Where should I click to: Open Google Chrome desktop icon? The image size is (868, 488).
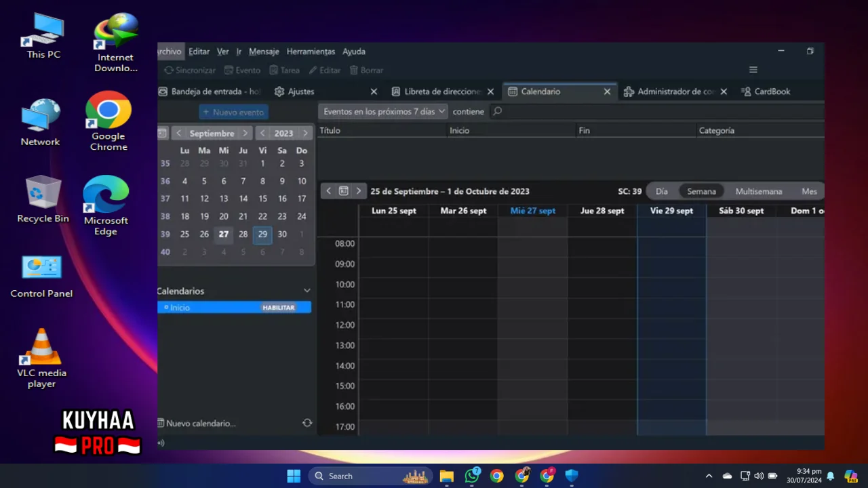pyautogui.click(x=108, y=121)
